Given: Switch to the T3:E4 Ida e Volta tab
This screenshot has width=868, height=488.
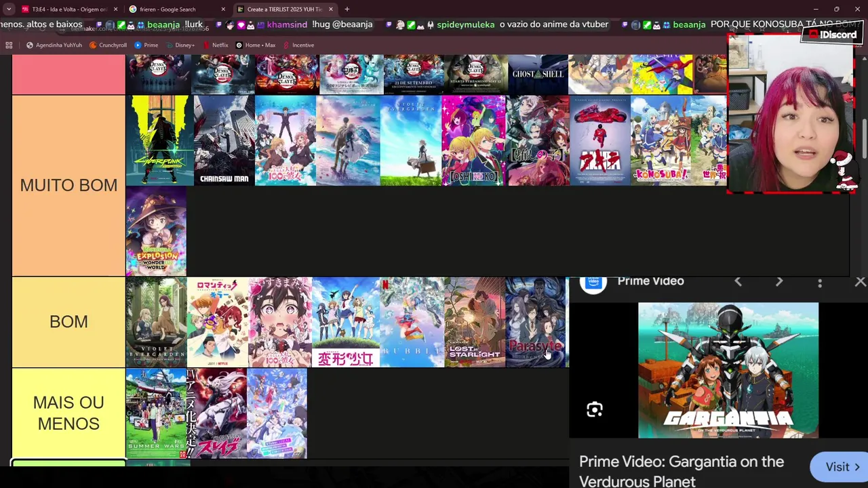Looking at the screenshot, I should 69,9.
